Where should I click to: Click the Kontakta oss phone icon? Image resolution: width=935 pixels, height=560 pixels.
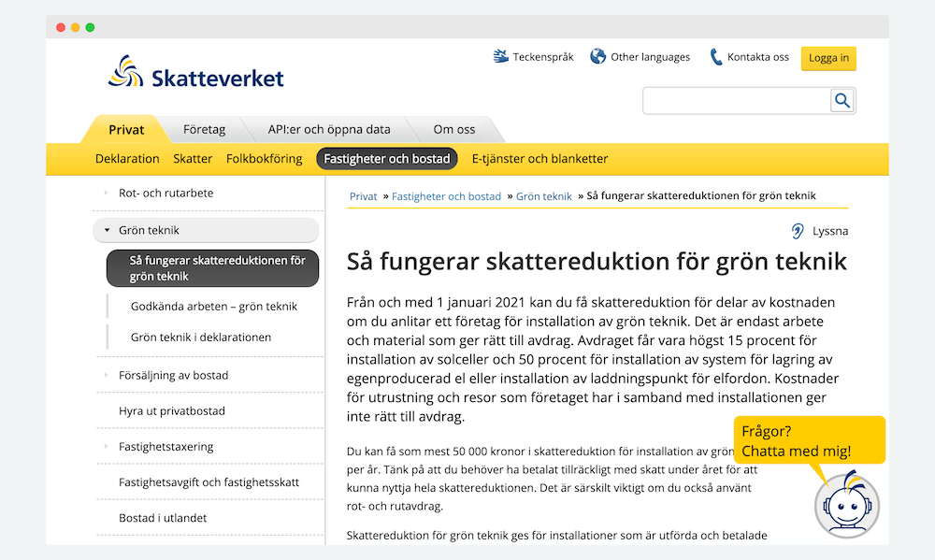(x=716, y=57)
